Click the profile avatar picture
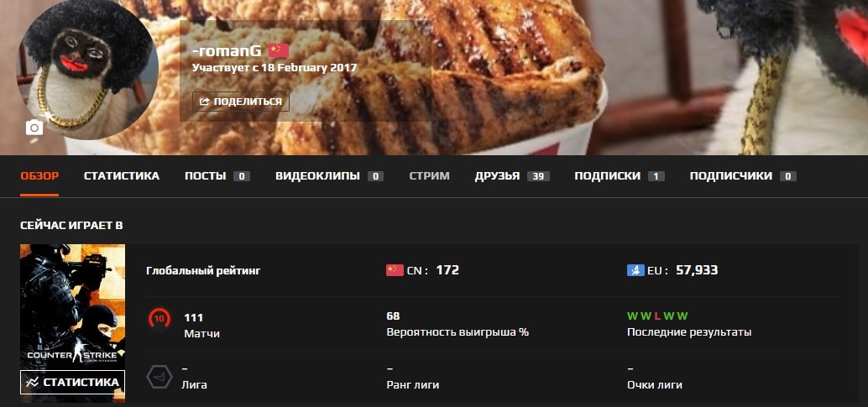Screen dimensions: 868x407 click(87, 69)
